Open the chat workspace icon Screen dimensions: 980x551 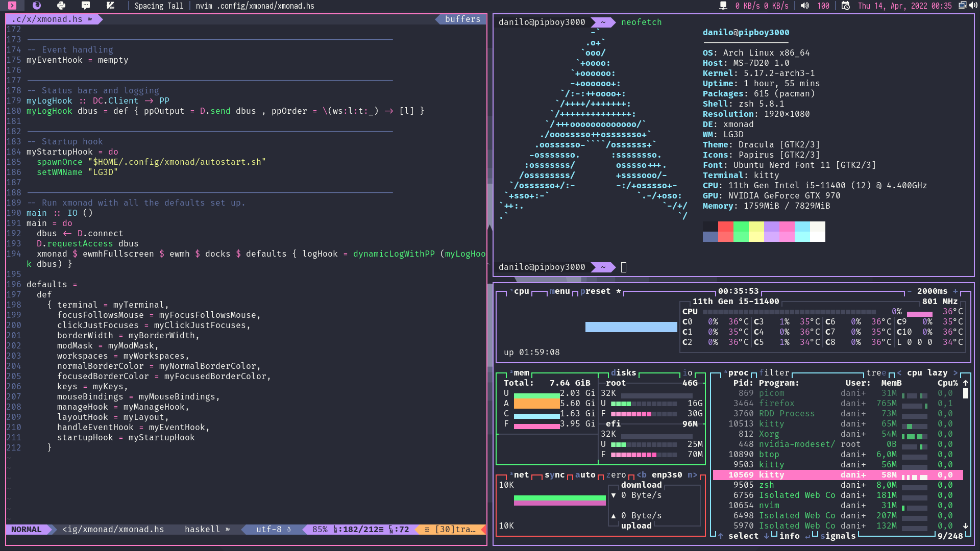pos(86,6)
